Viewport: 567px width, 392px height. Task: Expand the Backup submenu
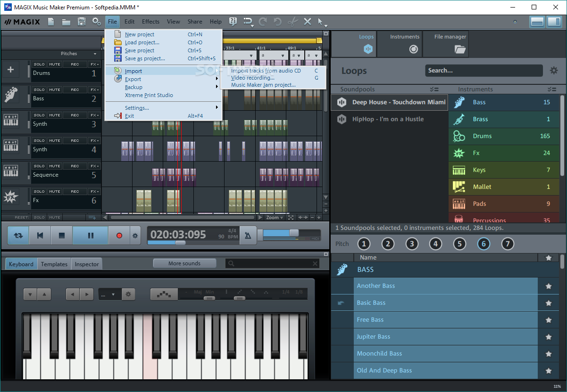coord(163,87)
